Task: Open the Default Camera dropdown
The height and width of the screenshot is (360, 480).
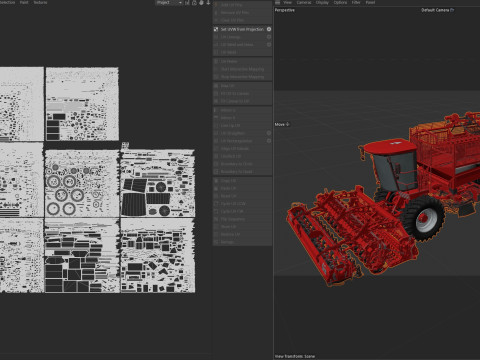Action: pyautogui.click(x=437, y=10)
